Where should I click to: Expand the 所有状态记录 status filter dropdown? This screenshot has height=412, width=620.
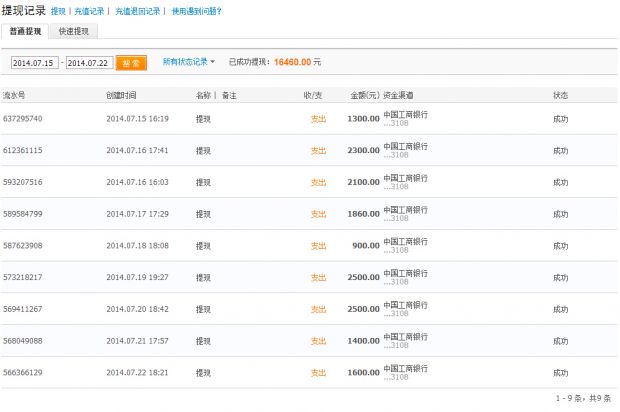(x=185, y=62)
